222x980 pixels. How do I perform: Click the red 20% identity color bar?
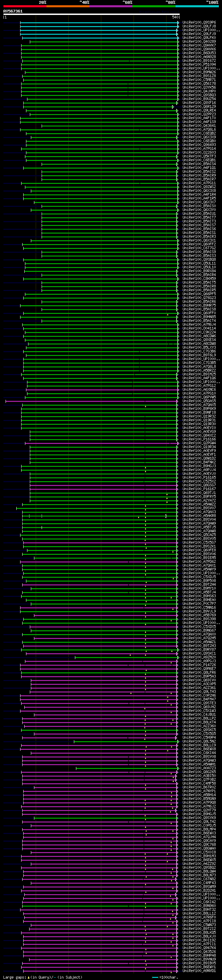click(x=25, y=7)
